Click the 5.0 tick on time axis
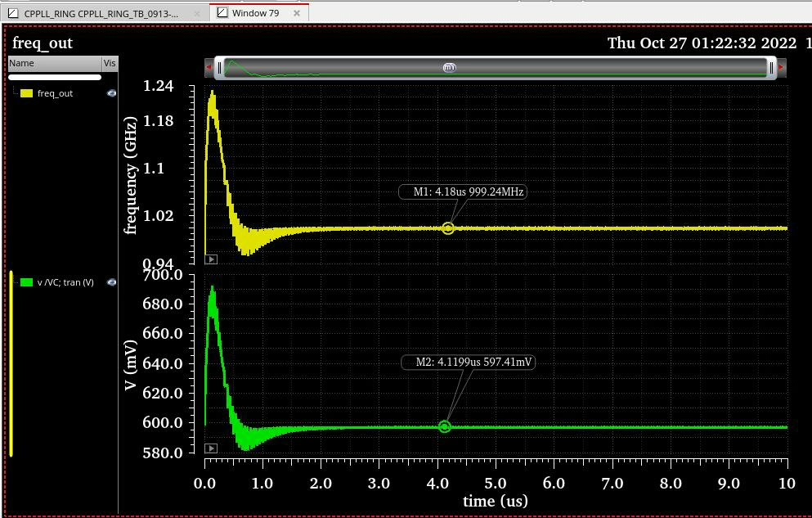 pos(495,484)
